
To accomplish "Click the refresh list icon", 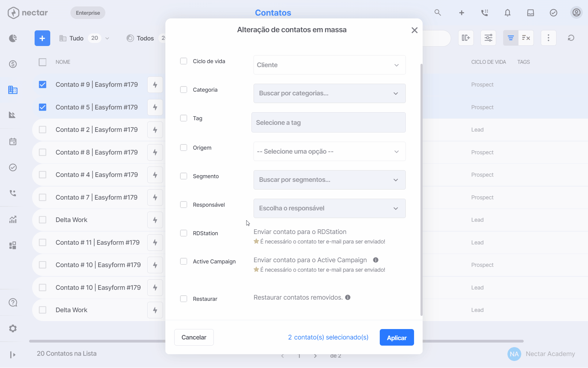I will (x=571, y=38).
